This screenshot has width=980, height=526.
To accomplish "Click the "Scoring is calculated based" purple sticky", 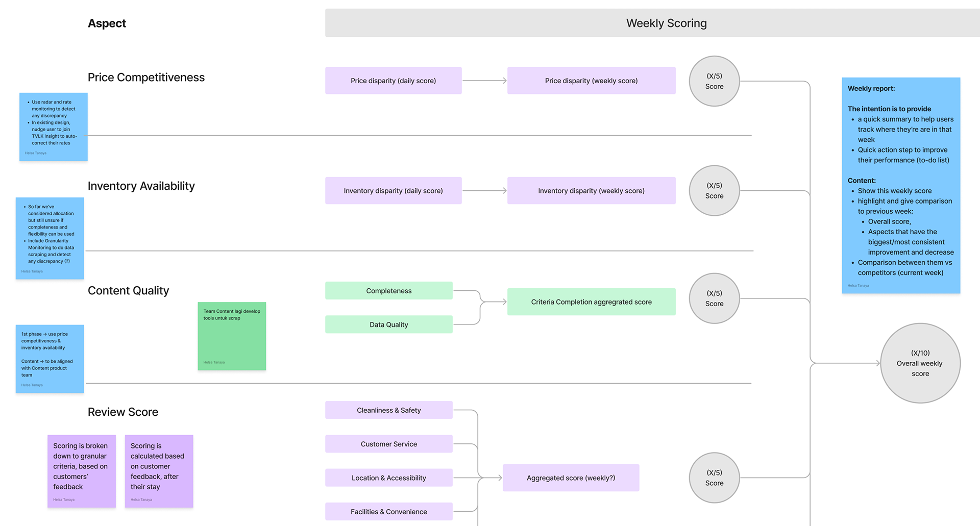I will click(159, 470).
